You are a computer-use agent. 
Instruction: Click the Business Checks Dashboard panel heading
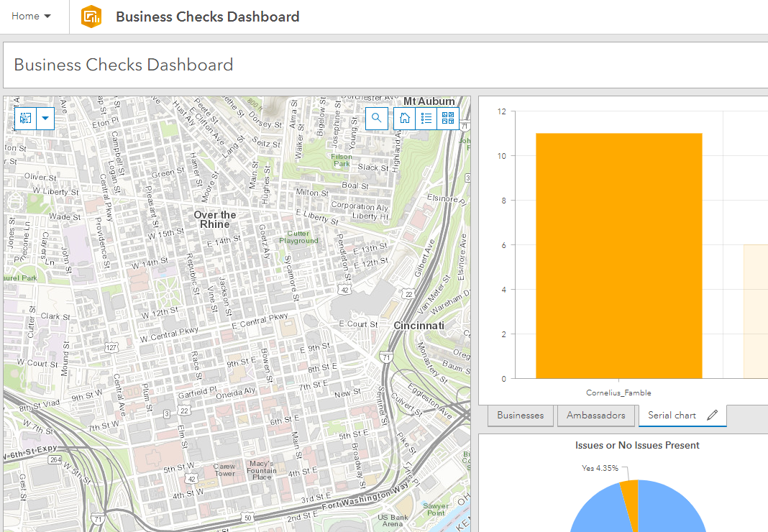click(124, 65)
